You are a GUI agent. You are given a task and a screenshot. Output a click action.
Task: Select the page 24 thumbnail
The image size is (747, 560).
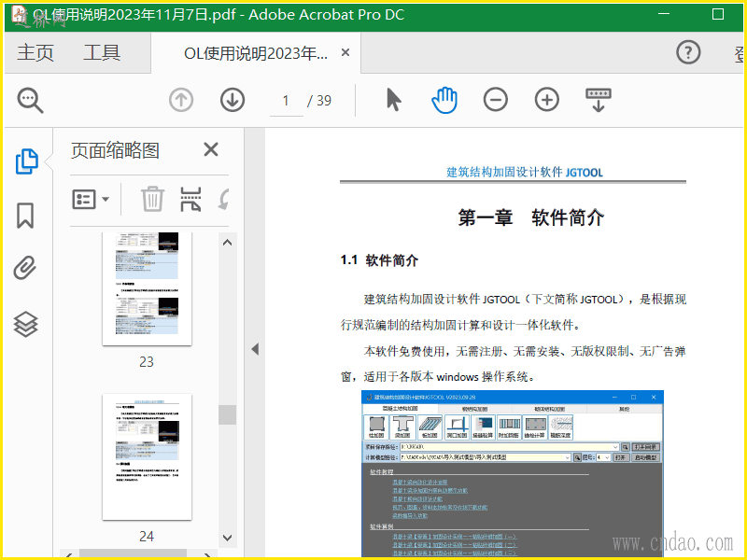[x=147, y=457]
